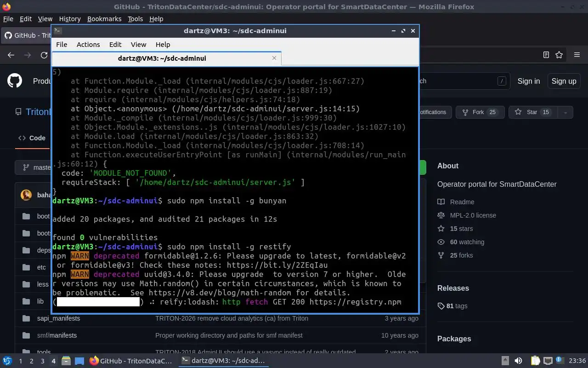Expand the Star dropdown arrow
The height and width of the screenshot is (368, 588).
tap(565, 112)
